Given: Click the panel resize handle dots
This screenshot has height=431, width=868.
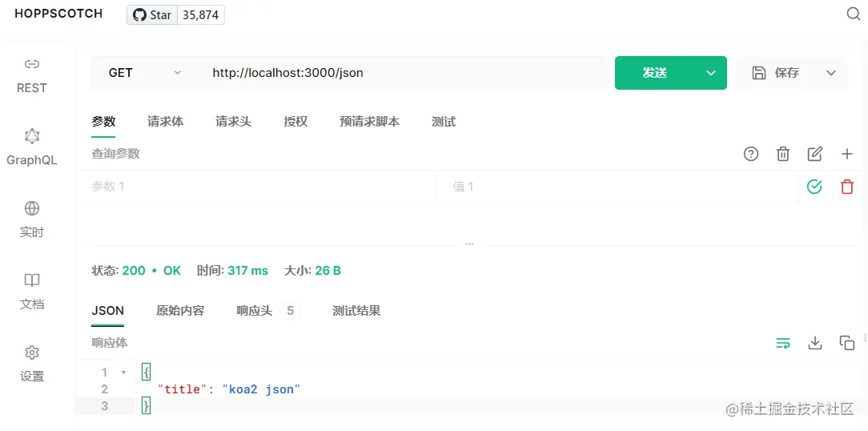Looking at the screenshot, I should pyautogui.click(x=469, y=244).
